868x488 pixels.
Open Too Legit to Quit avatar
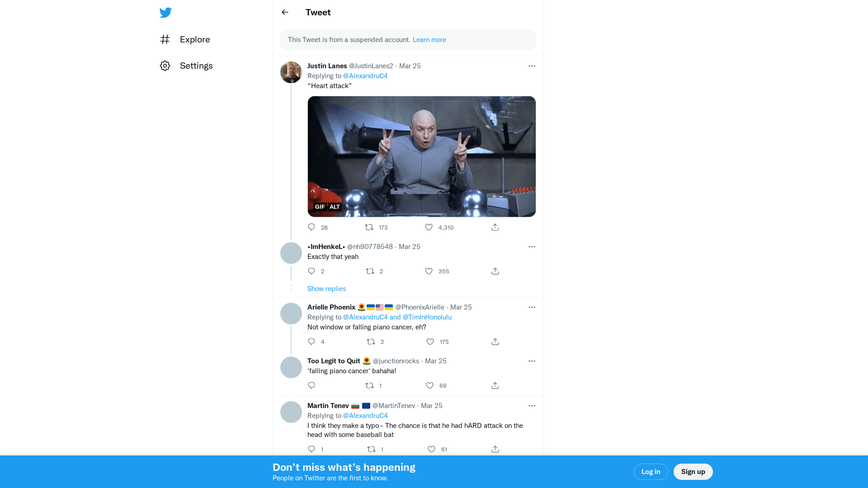(291, 367)
